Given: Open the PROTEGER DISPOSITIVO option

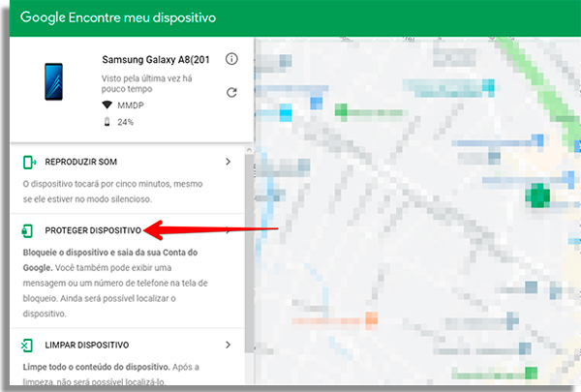Looking at the screenshot, I should [93, 230].
